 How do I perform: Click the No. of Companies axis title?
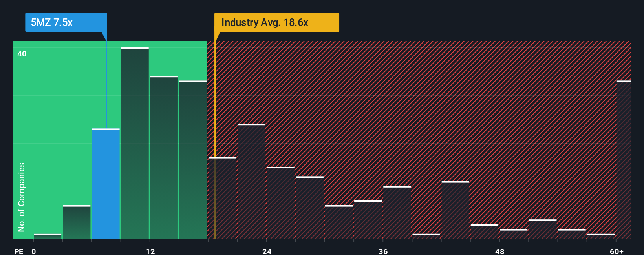[22, 197]
